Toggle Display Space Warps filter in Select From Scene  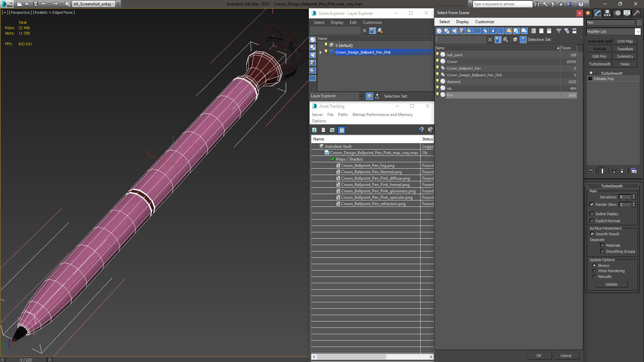coord(478,31)
